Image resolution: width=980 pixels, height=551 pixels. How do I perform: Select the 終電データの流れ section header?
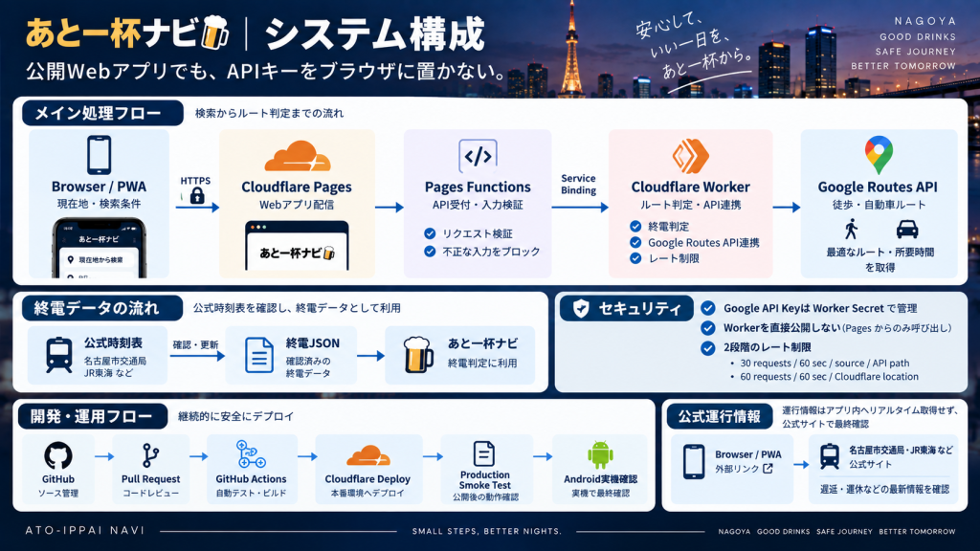coord(102,308)
